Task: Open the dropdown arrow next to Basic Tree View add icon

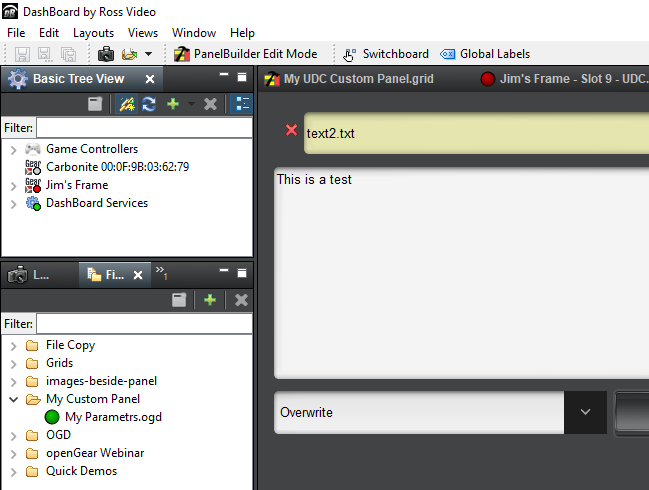Action: [191, 104]
